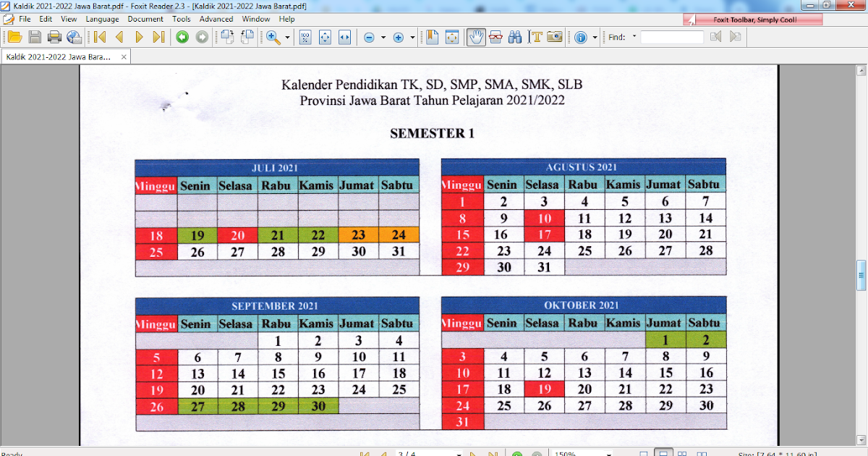Print the calendar document
Screen dimensions: 868x456
pyautogui.click(x=54, y=36)
